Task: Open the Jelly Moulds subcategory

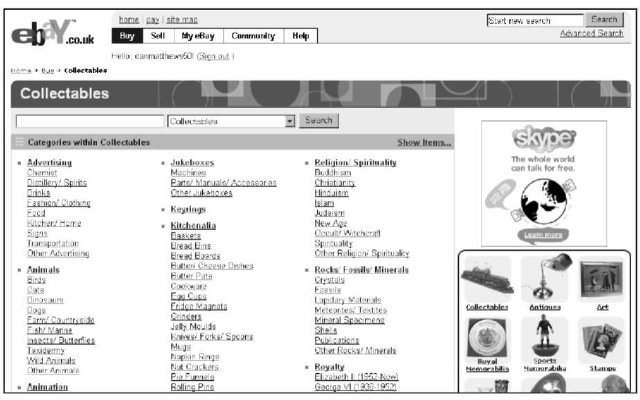Action: pyautogui.click(x=193, y=327)
